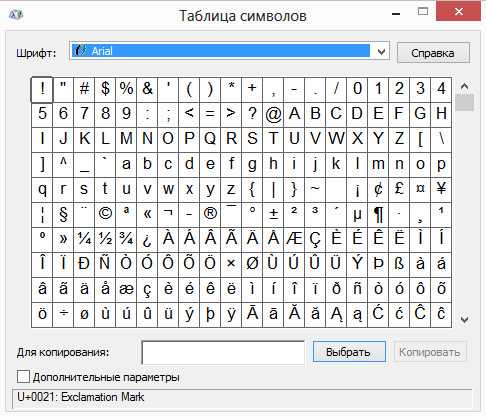The image size is (486, 417).
Task: Select the yen ¥ currency symbol
Action: tap(441, 189)
